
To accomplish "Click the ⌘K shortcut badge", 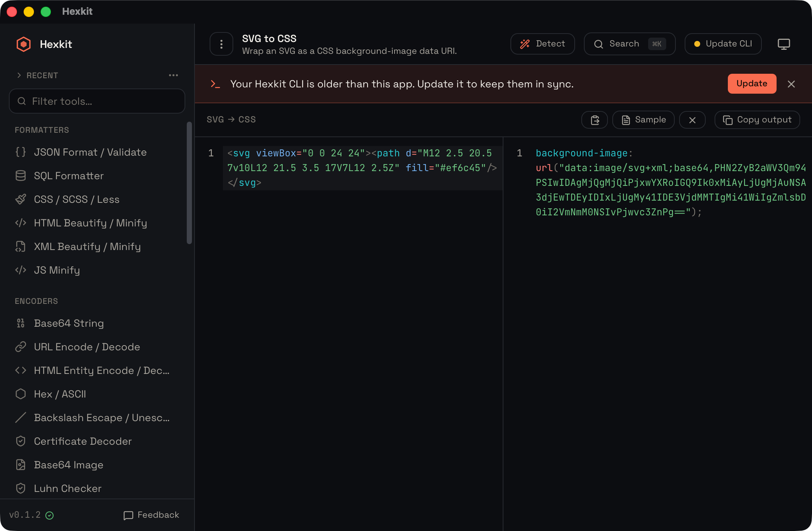I will coord(657,44).
